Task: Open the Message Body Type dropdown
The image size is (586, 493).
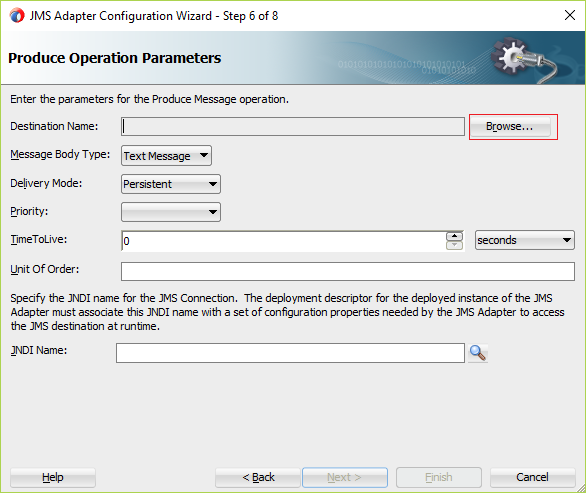Action: [x=166, y=155]
